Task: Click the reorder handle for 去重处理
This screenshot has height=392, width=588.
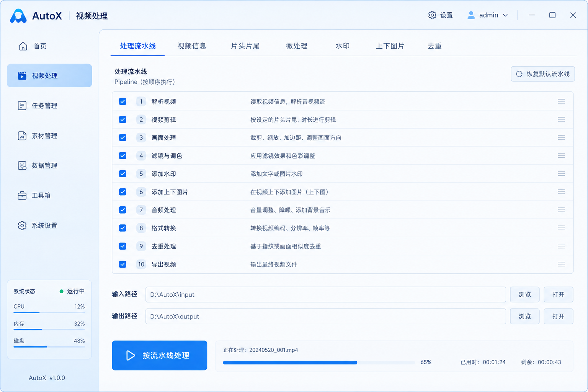Action: (562, 246)
